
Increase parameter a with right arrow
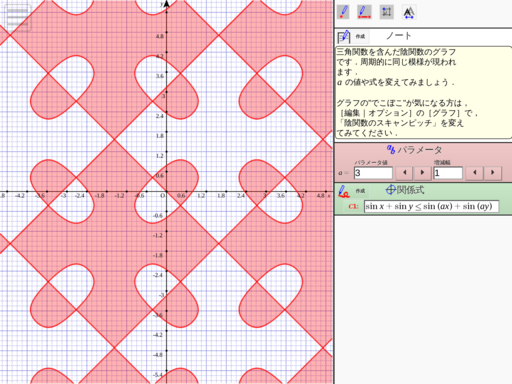(x=422, y=173)
